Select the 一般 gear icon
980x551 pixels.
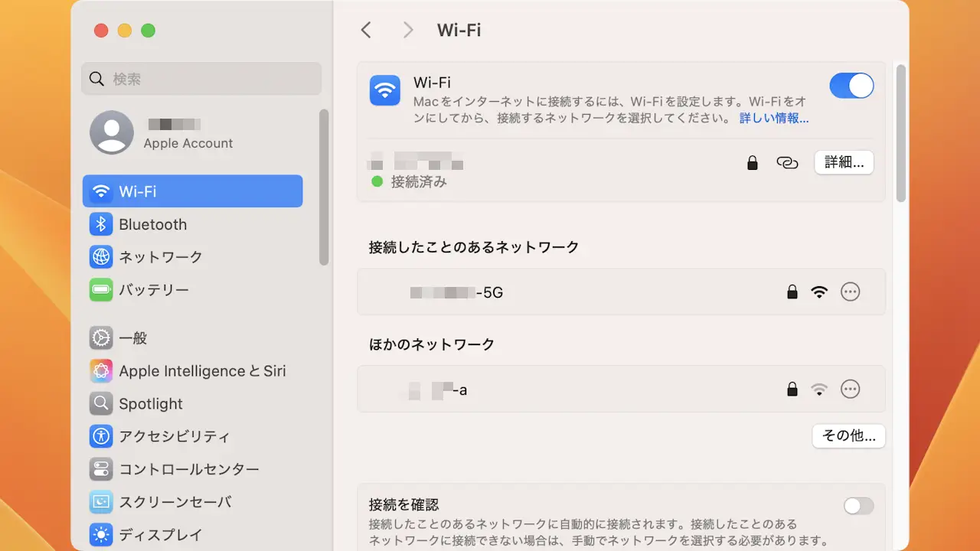101,337
